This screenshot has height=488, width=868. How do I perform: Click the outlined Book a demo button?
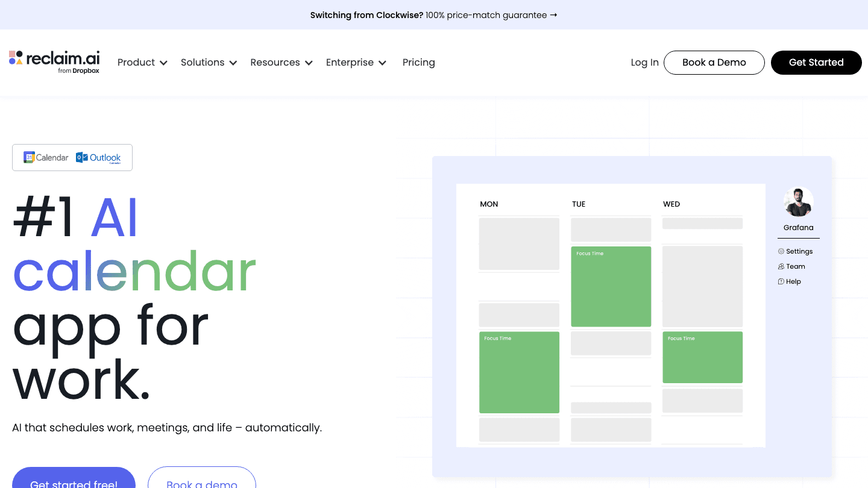tap(202, 478)
